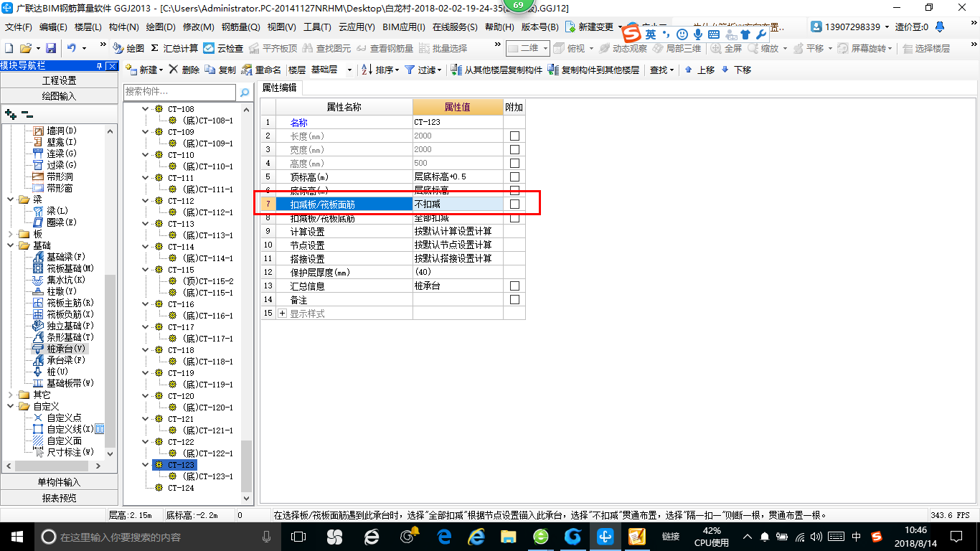Open 单构件输入 section
This screenshot has height=551, width=980.
[x=59, y=482]
